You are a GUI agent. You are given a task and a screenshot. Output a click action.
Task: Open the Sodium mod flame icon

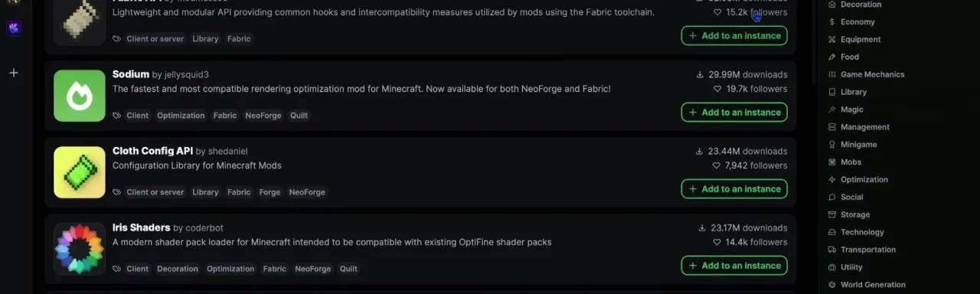point(80,96)
